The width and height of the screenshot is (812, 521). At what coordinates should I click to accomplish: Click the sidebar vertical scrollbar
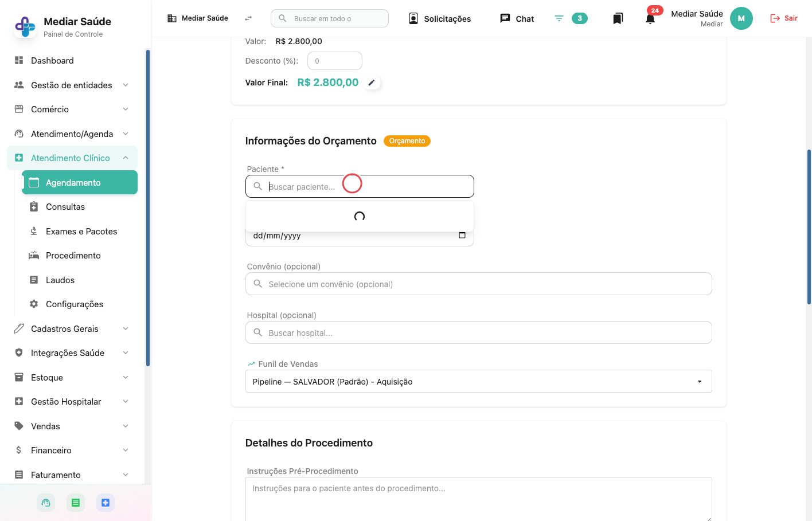click(148, 208)
